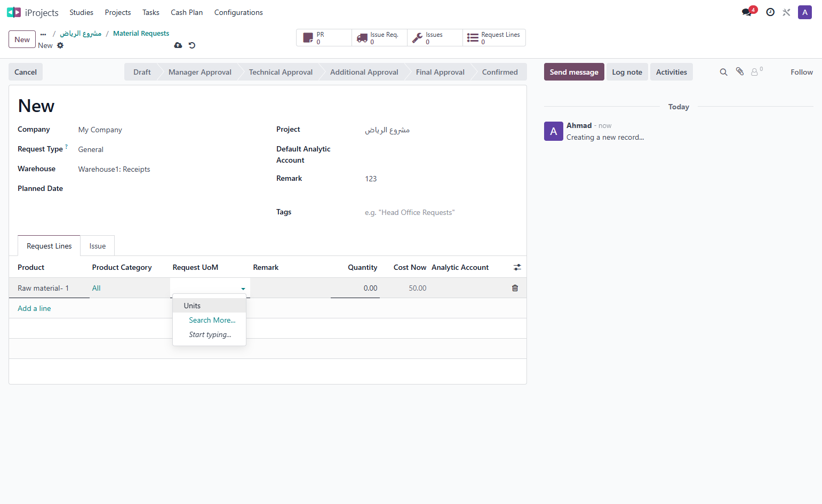The width and height of the screenshot is (822, 504).
Task: Click Add a line link
Action: pyautogui.click(x=34, y=308)
